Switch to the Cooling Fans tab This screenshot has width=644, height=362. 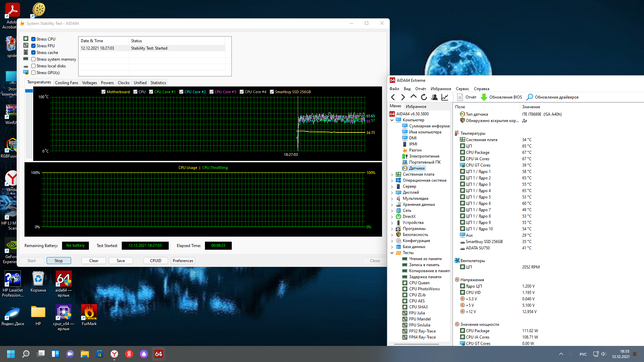[66, 83]
